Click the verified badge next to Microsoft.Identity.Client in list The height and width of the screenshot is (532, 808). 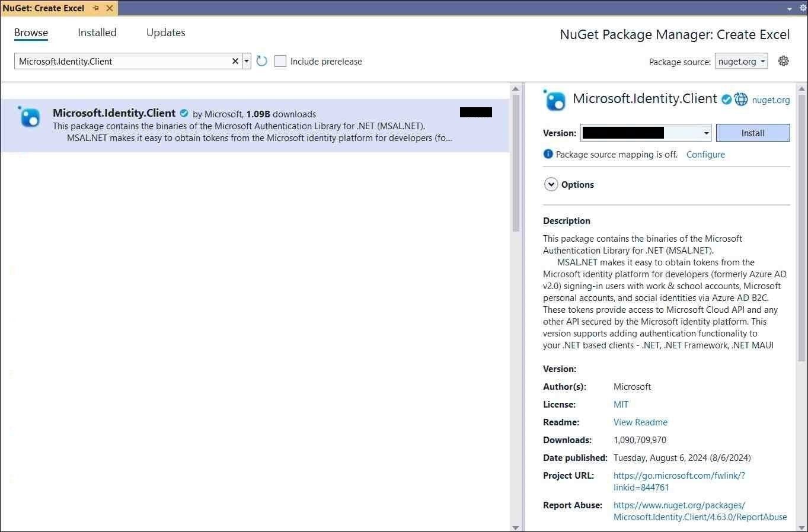click(x=184, y=113)
